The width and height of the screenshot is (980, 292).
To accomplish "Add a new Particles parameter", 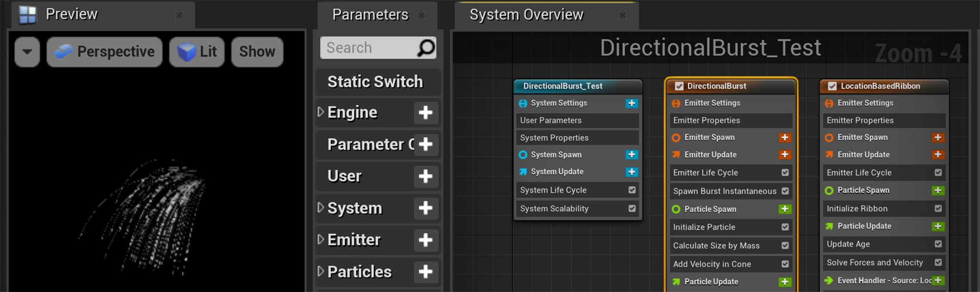I will point(426,272).
